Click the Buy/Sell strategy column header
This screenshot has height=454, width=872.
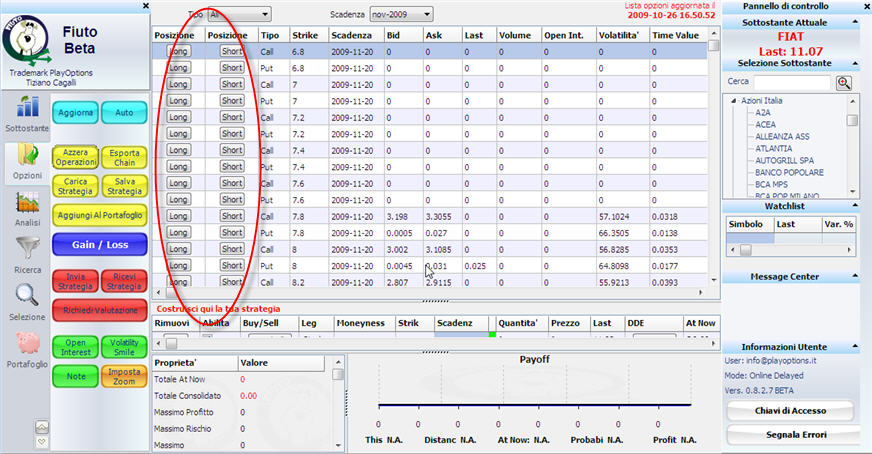pos(268,323)
